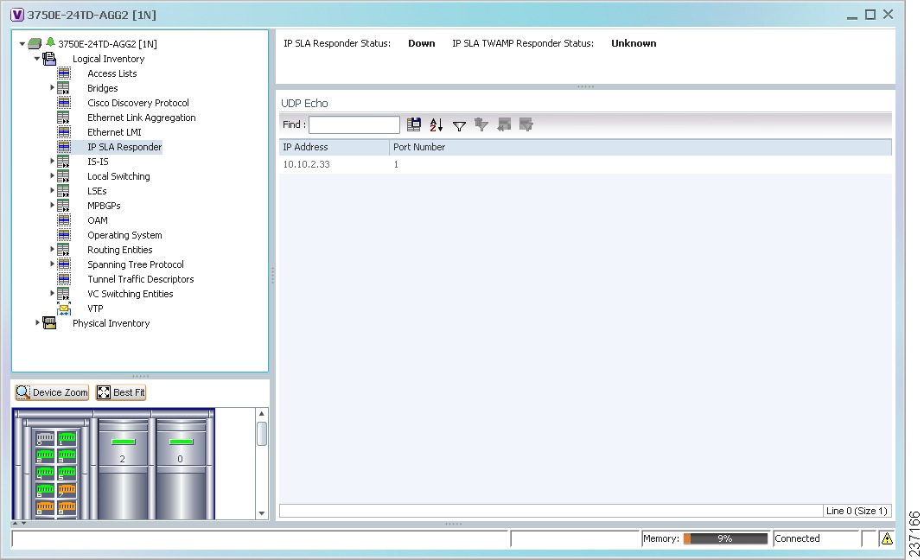The width and height of the screenshot is (924, 560).
Task: Click the Memory usage progress bar
Action: 725,538
